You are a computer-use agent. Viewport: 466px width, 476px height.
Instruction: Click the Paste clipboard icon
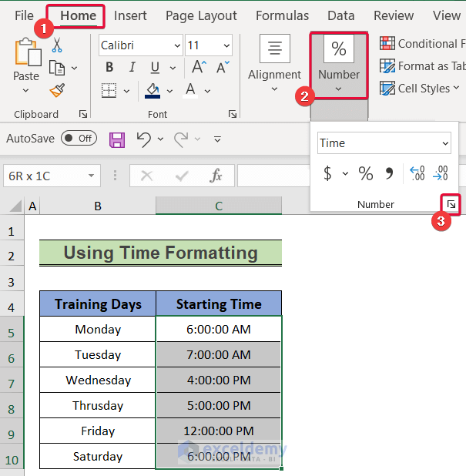28,52
